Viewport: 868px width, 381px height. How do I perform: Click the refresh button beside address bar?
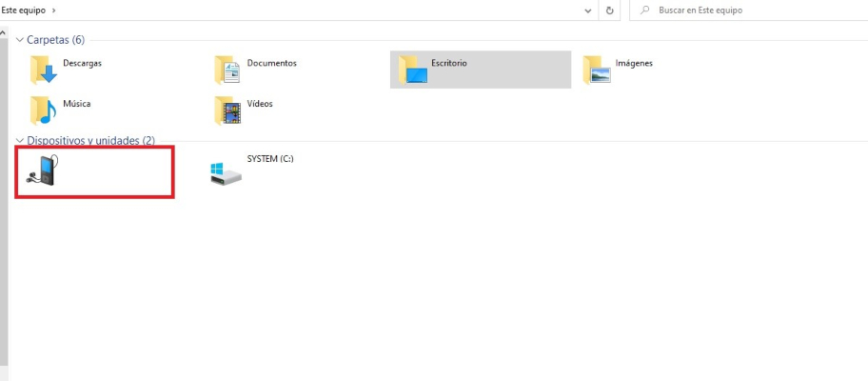pos(609,10)
